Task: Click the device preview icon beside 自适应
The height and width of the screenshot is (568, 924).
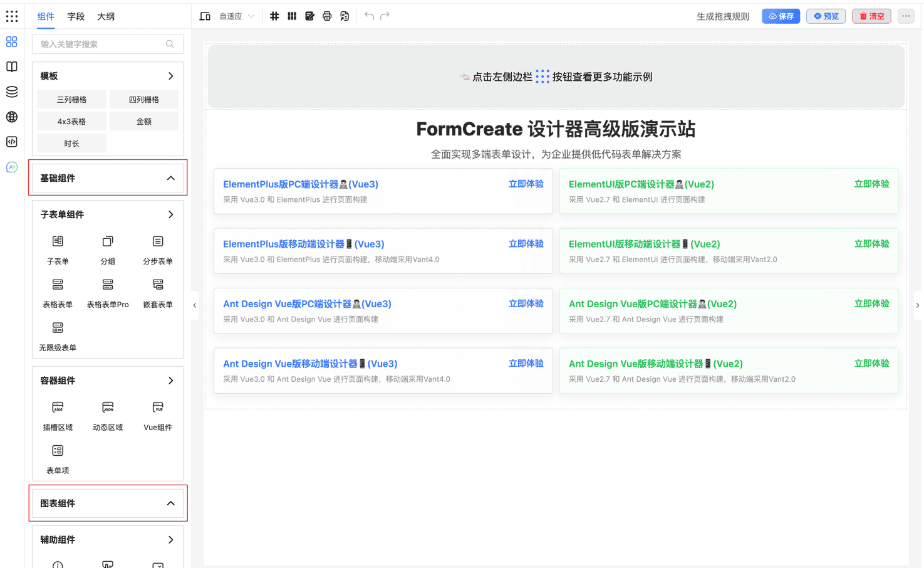Action: (205, 16)
